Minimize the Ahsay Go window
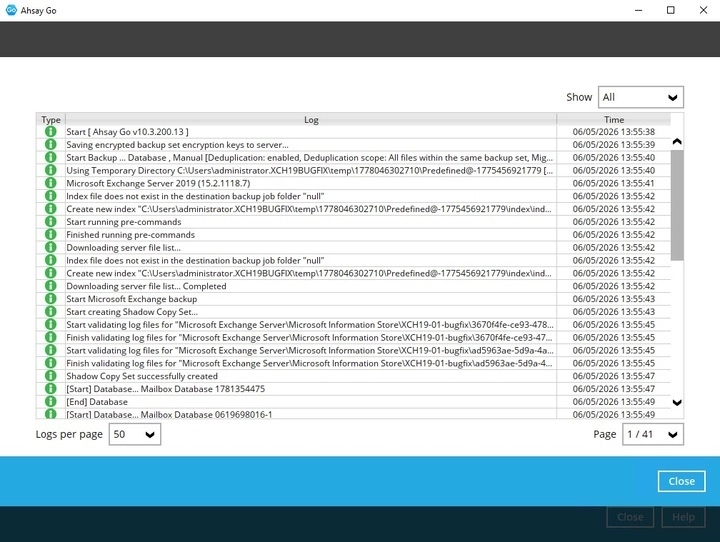 coord(638,10)
